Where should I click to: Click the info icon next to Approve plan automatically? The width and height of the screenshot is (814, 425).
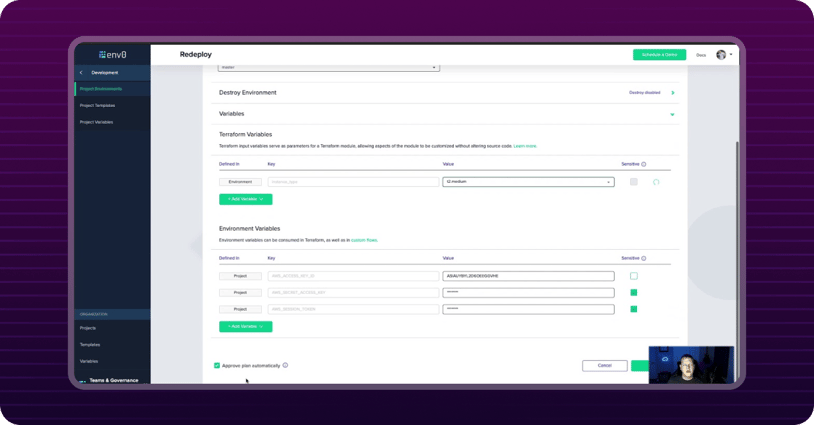[285, 365]
